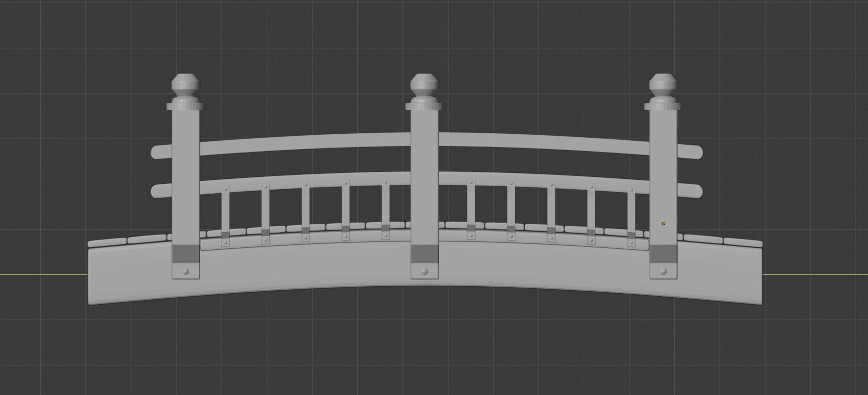Select the rounded right end of the top handrail

690,152
